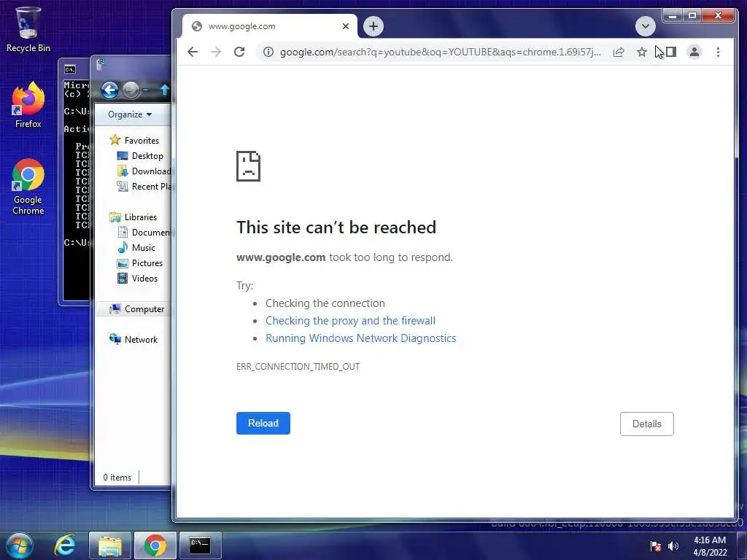View site information icon in address bar
Viewport: 747px width, 560px height.
click(x=268, y=52)
